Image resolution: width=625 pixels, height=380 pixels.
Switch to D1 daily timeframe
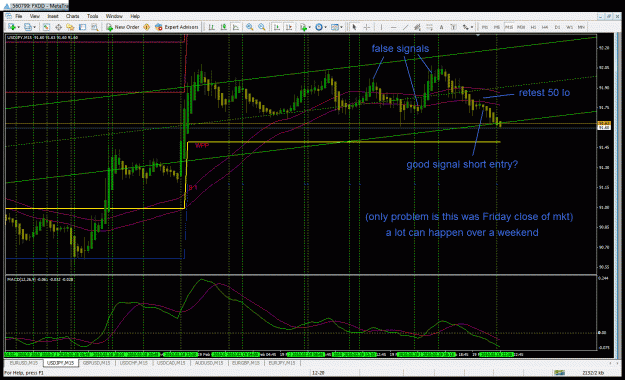pos(557,27)
